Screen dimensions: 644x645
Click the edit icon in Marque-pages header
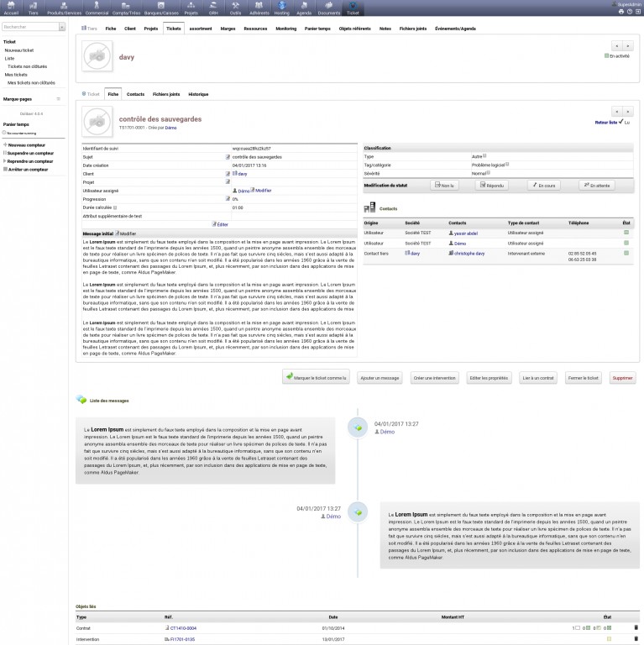(x=59, y=99)
